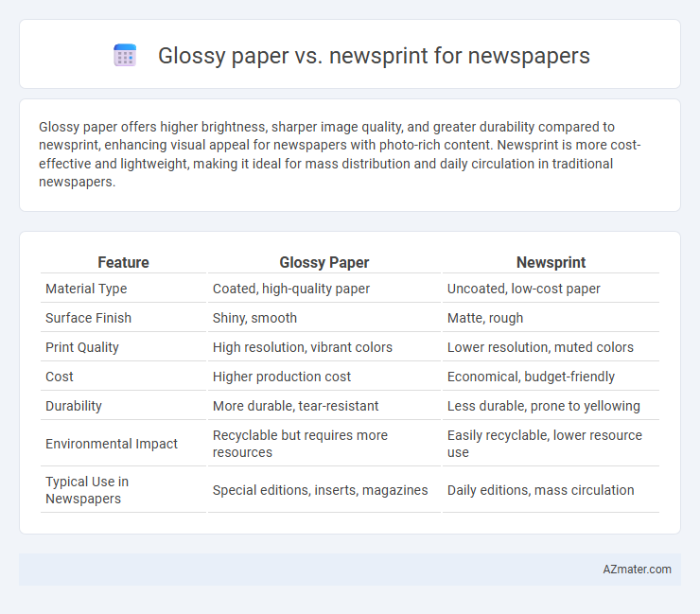This screenshot has width=700, height=614.
Task: Click the 'Durability' row label
Action: pyautogui.click(x=74, y=406)
